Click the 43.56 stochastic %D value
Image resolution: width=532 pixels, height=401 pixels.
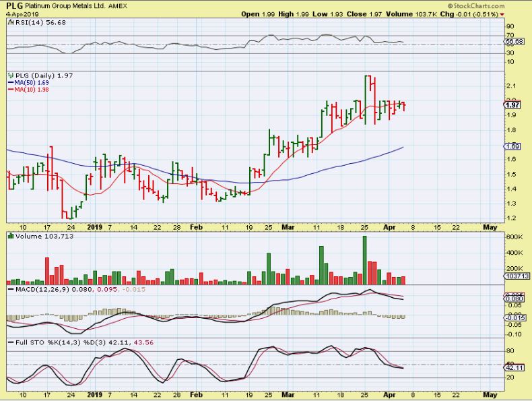click(x=143, y=342)
